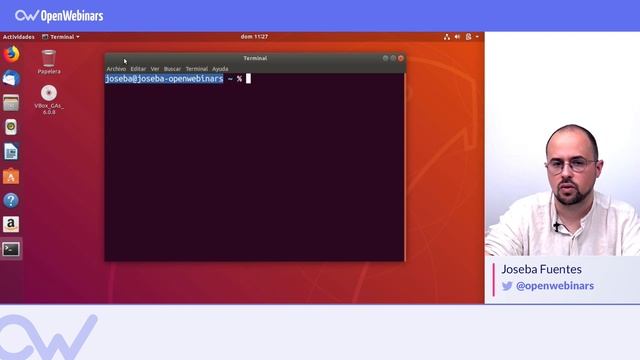Image resolution: width=640 pixels, height=360 pixels.
Task: Click the joseba@joseba-openwebinars prompt text
Action: click(x=164, y=79)
